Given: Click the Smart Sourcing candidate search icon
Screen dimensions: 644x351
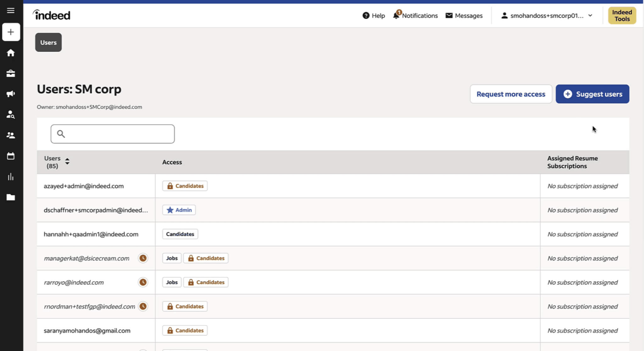Looking at the screenshot, I should pos(11,114).
